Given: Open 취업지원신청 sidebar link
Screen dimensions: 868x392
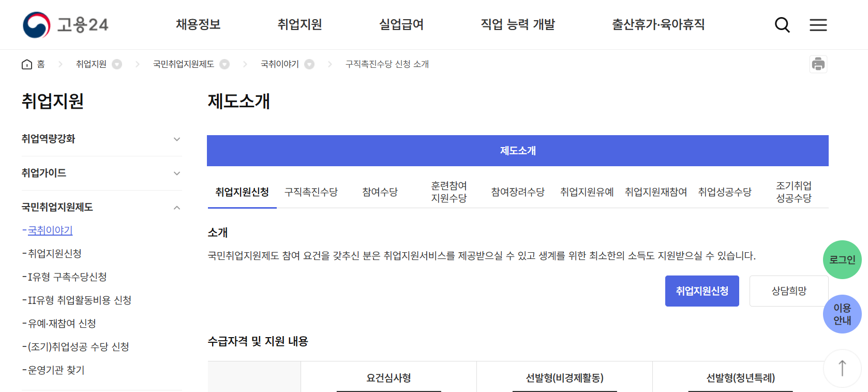Looking at the screenshot, I should tap(54, 254).
